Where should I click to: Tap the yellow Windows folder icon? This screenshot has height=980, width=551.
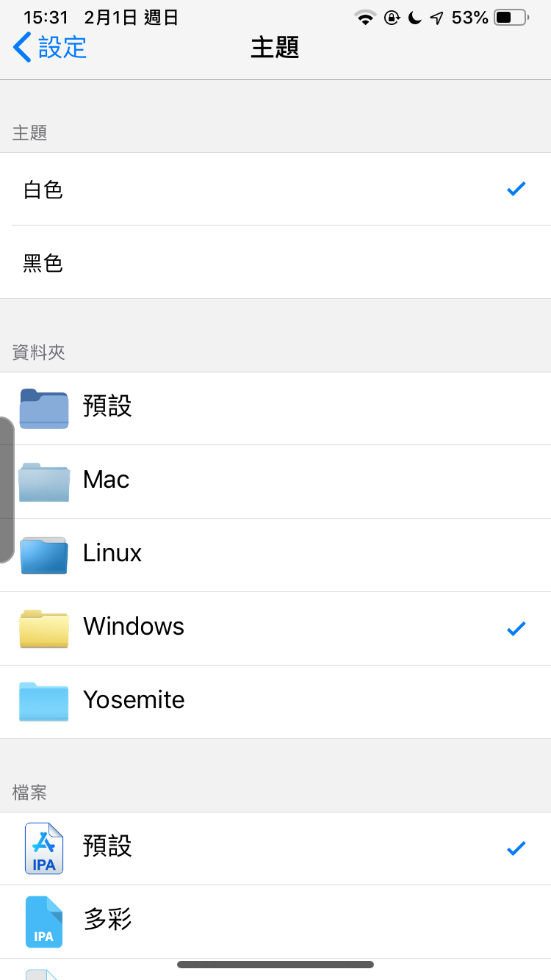pyautogui.click(x=44, y=629)
